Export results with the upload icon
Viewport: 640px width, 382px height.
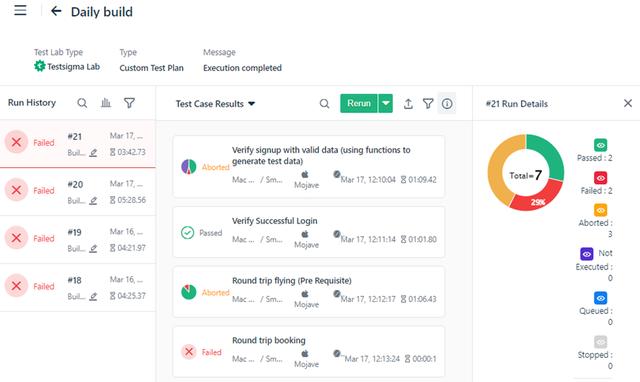click(408, 104)
